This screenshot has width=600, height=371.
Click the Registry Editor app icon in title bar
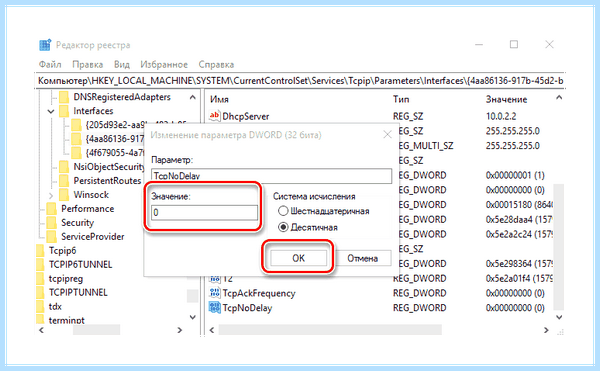pyautogui.click(x=45, y=45)
